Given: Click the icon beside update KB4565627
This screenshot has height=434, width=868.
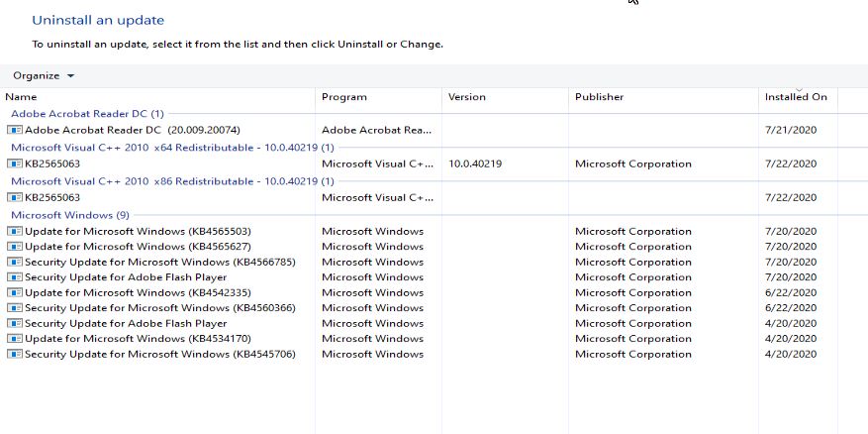Looking at the screenshot, I should [15, 247].
